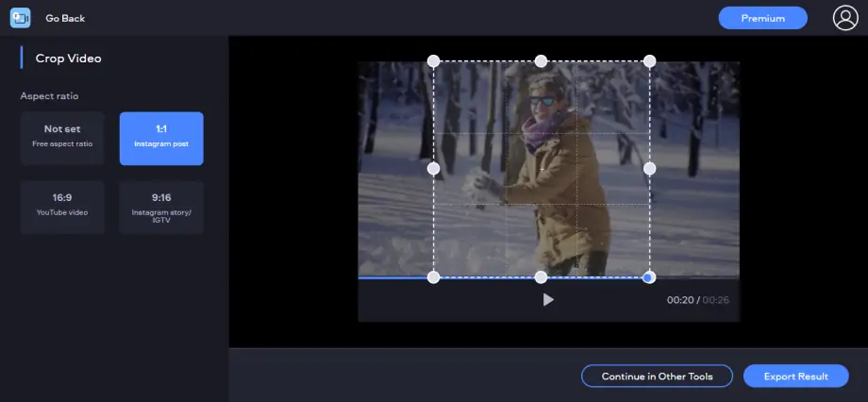Screen dimensions: 868x402
Task: Go Back to the previous page
Action: point(65,18)
